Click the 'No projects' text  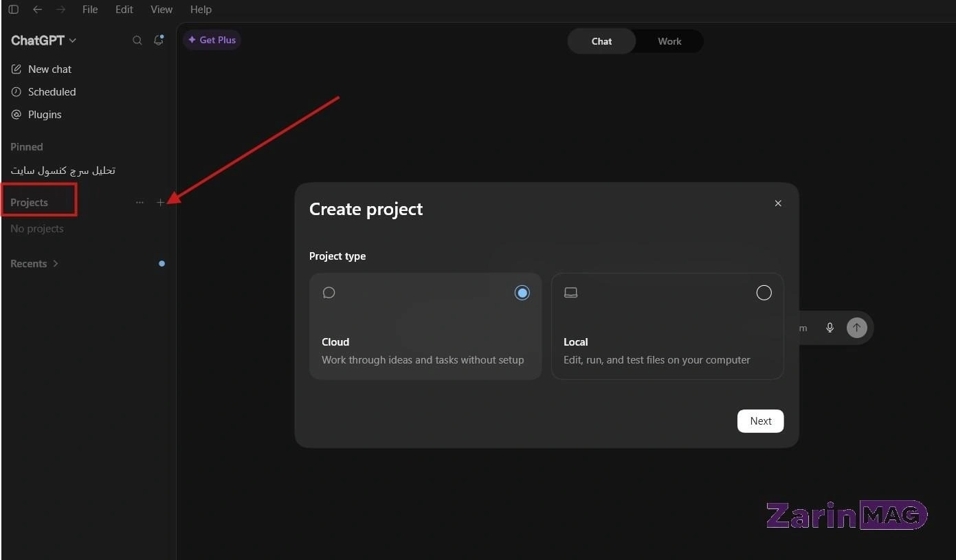(x=37, y=229)
